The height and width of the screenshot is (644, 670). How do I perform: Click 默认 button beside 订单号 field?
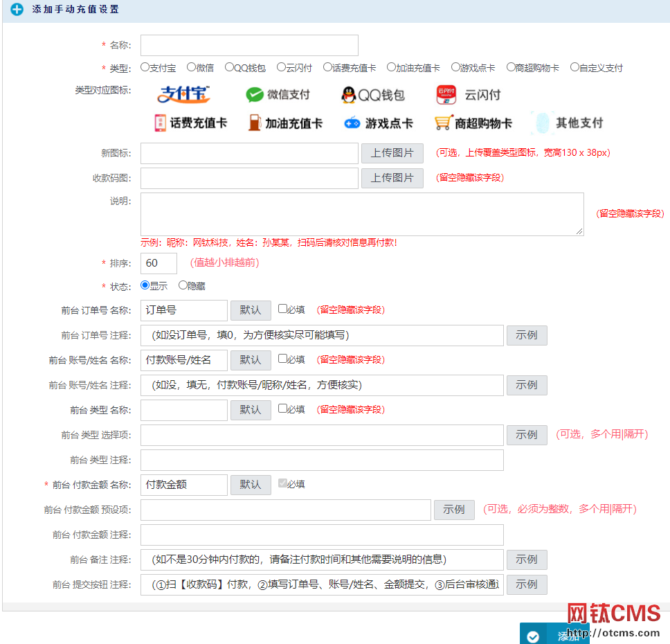coord(251,310)
